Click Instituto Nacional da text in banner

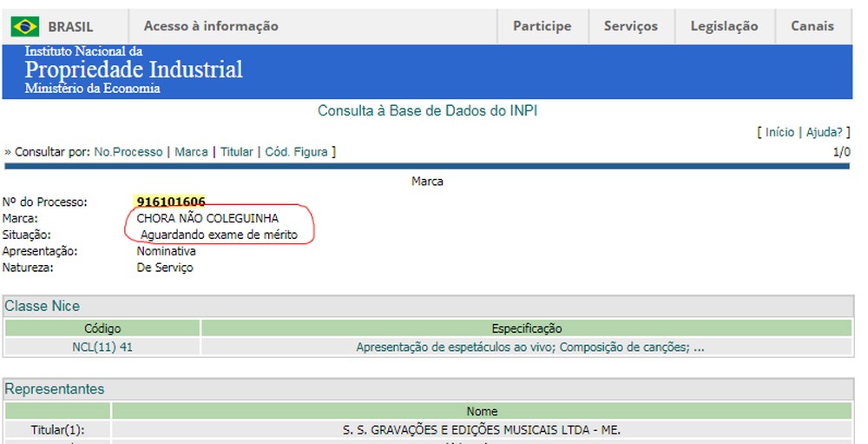[83, 51]
